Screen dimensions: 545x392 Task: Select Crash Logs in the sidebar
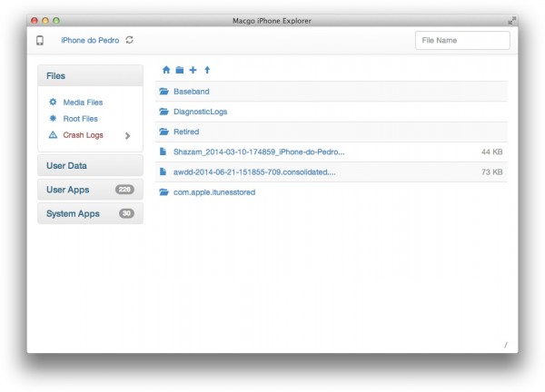pyautogui.click(x=83, y=134)
